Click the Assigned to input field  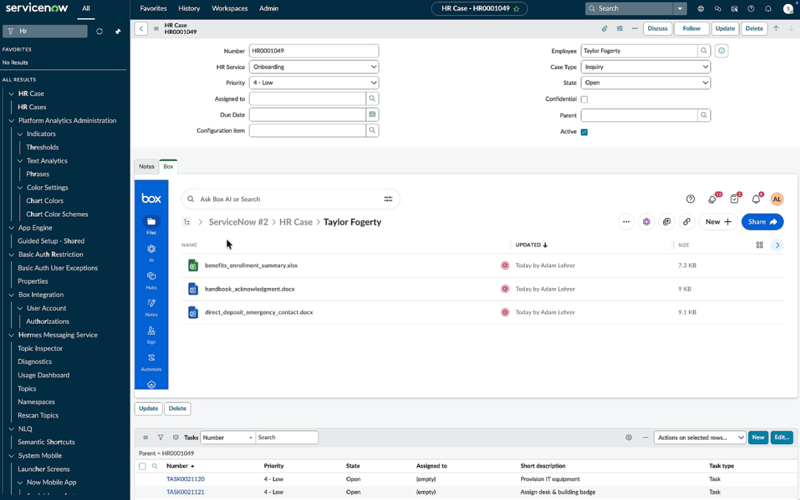pyautogui.click(x=307, y=98)
